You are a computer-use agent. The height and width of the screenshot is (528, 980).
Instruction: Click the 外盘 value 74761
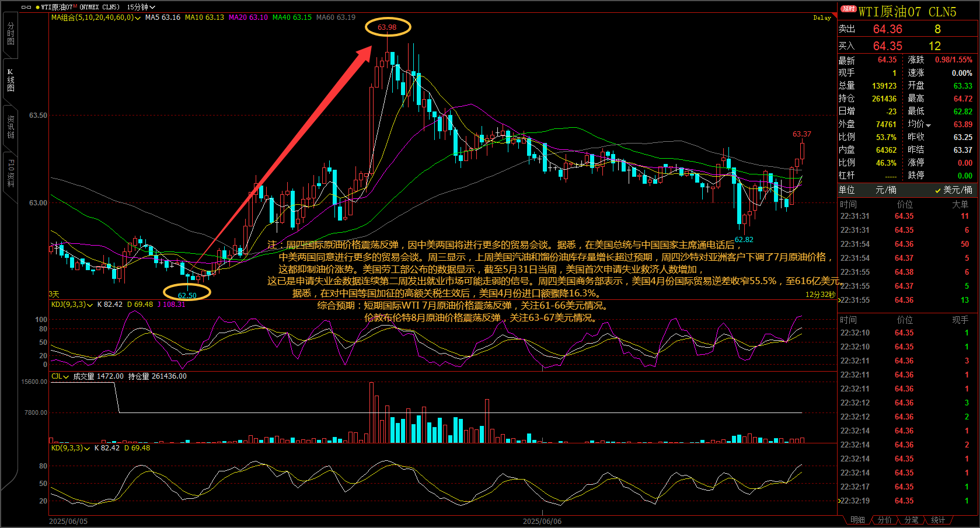click(886, 124)
